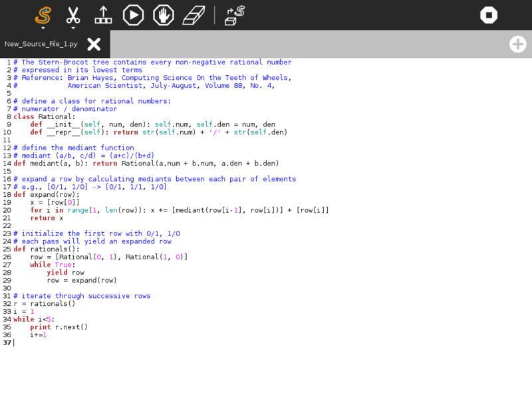Viewport: 532px width, 399px height.
Task: Add a new source tab with plus
Action: 517,44
